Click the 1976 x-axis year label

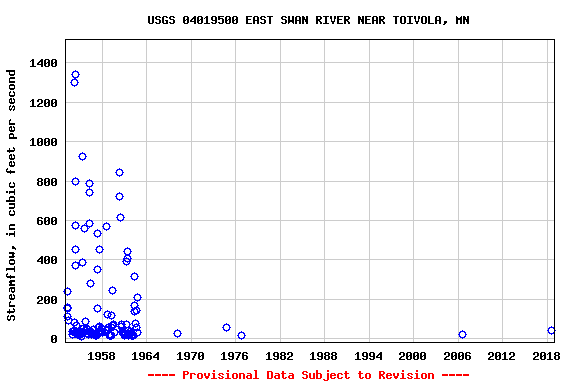pyautogui.click(x=235, y=356)
